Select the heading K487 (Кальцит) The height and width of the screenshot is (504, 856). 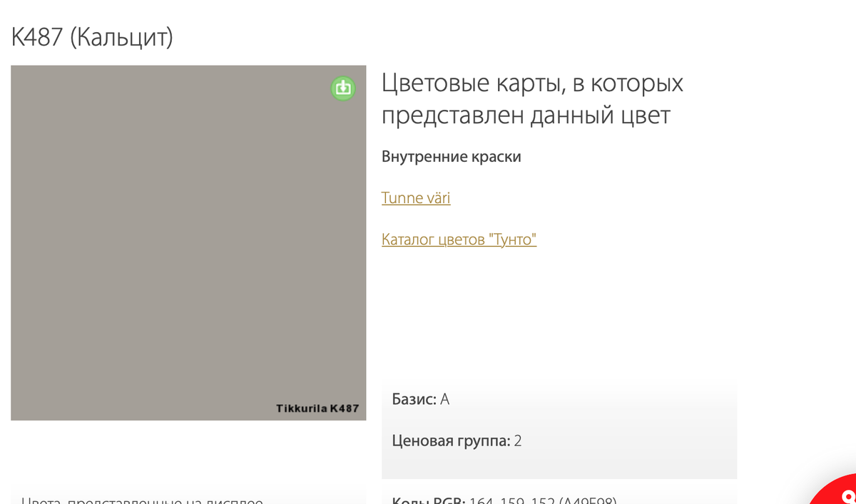tap(92, 37)
